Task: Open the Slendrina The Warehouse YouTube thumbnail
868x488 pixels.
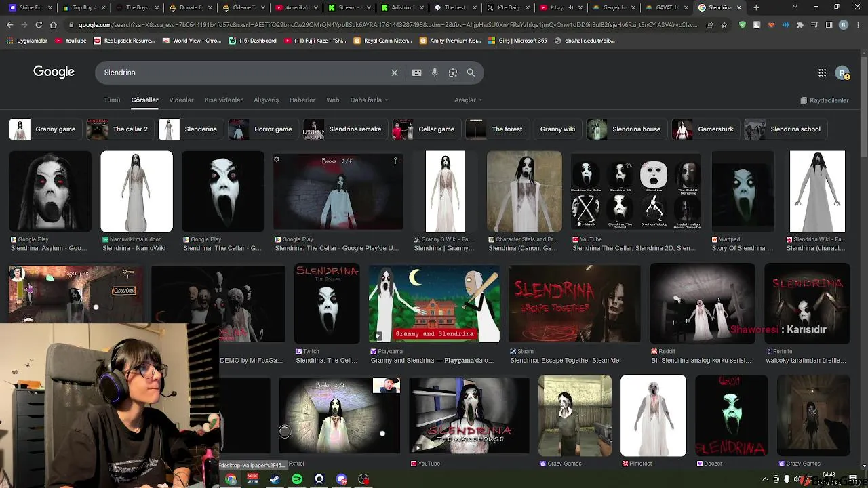Action: 469,415
